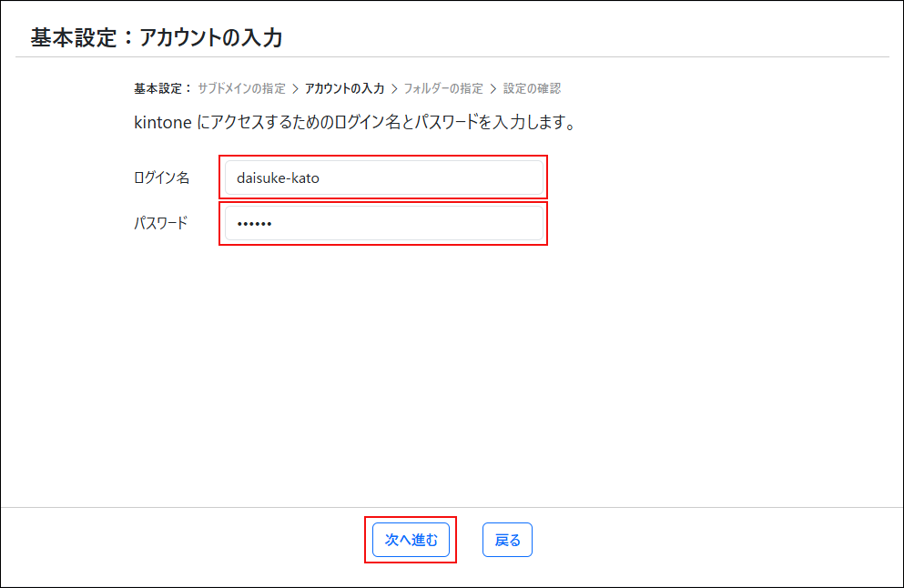The height and width of the screenshot is (588, 904).
Task: Click the ログイン名 field label
Action: 159,177
